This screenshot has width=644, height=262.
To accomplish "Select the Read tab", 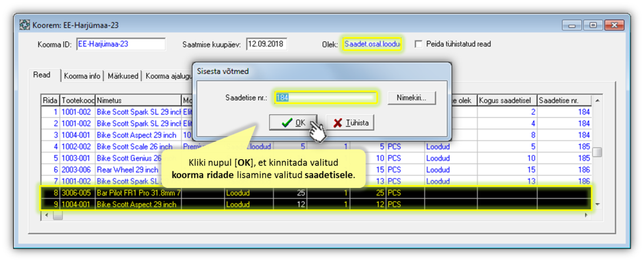I will coord(42,75).
